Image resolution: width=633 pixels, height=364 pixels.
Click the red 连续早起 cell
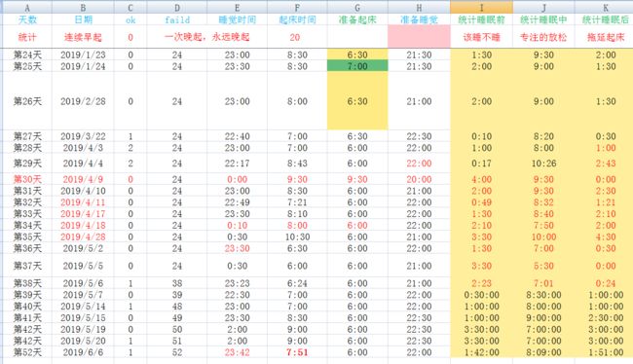[83, 37]
